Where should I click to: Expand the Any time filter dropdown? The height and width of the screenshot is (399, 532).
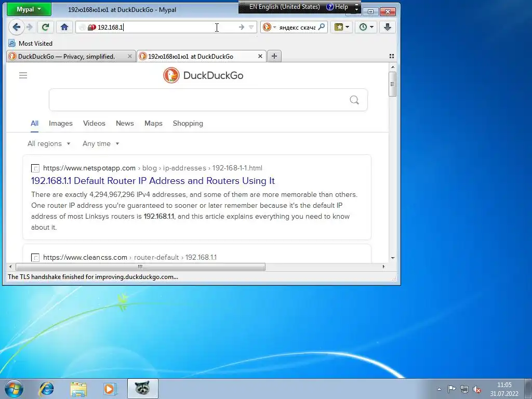point(101,144)
